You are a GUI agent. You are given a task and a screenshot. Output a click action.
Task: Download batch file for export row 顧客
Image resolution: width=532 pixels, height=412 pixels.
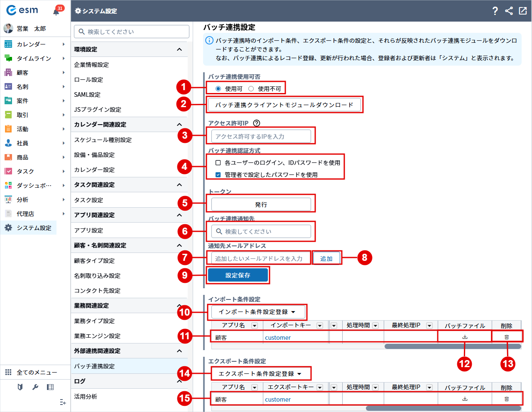pos(465,399)
